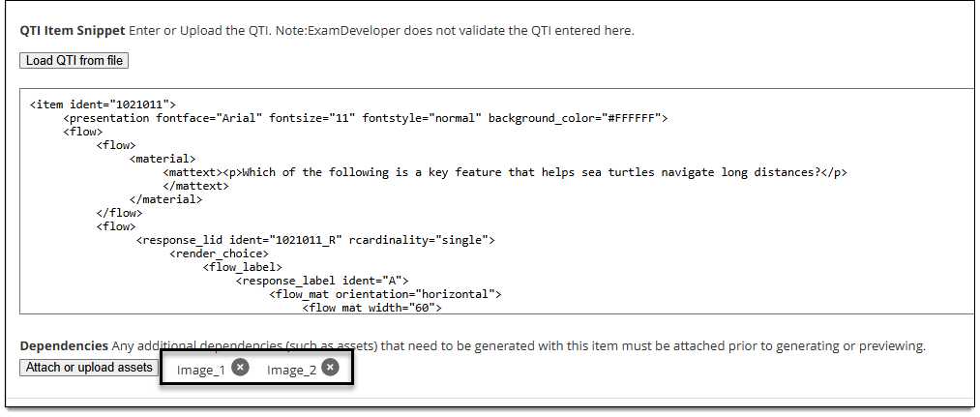Image resolution: width=980 pixels, height=417 pixels.
Task: Place cursor on the closing /mattext line
Action: click(195, 187)
